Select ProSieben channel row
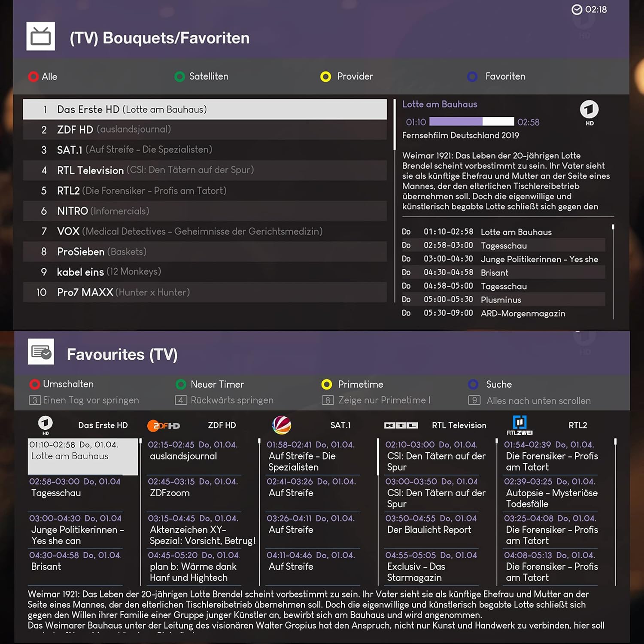This screenshot has height=644, width=644. (204, 252)
